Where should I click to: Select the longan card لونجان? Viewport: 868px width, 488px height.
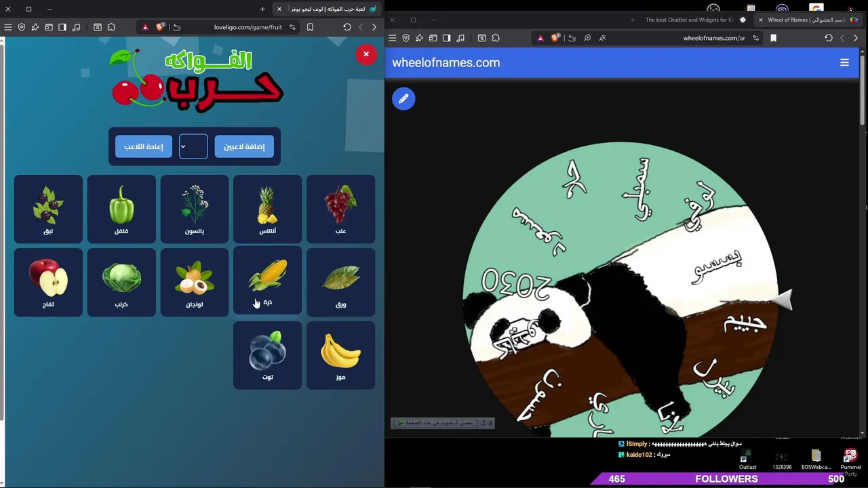(195, 282)
